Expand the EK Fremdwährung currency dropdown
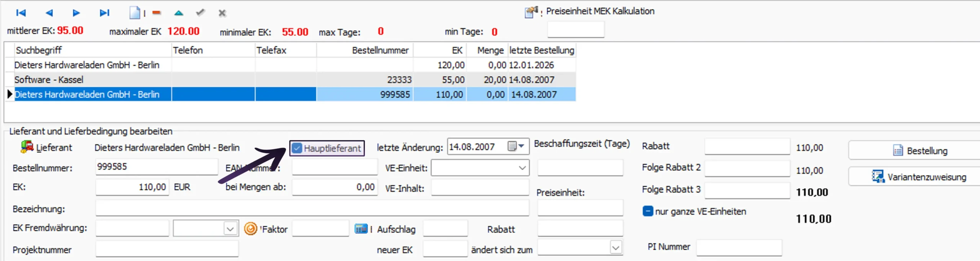This screenshot has width=980, height=261. click(230, 229)
